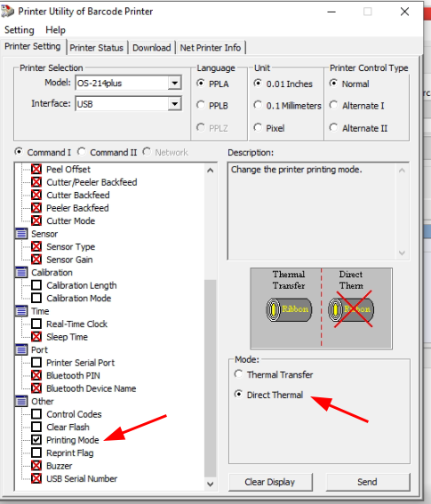Toggle the Sleep Time checkbox

36,337
